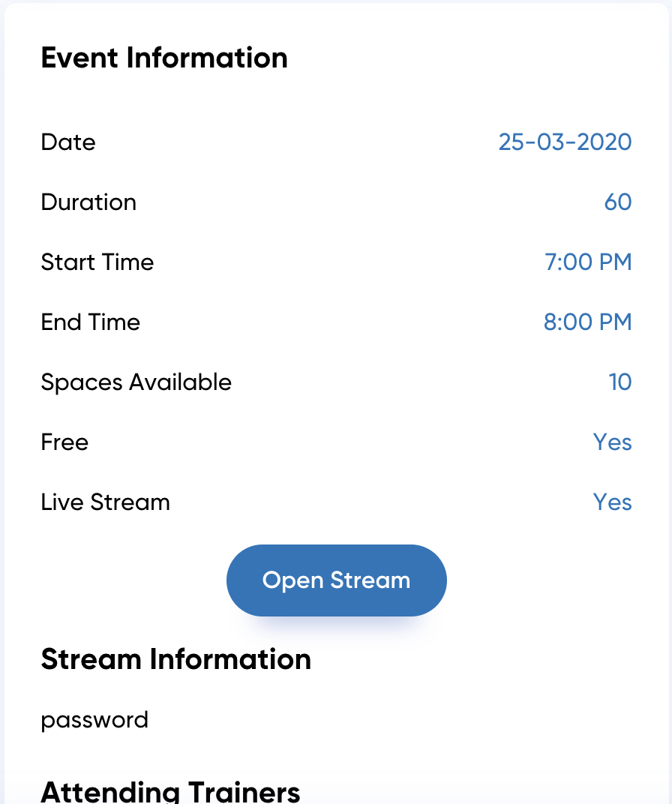Click the password text under Stream Information
This screenshot has width=672, height=807.
pos(94,721)
